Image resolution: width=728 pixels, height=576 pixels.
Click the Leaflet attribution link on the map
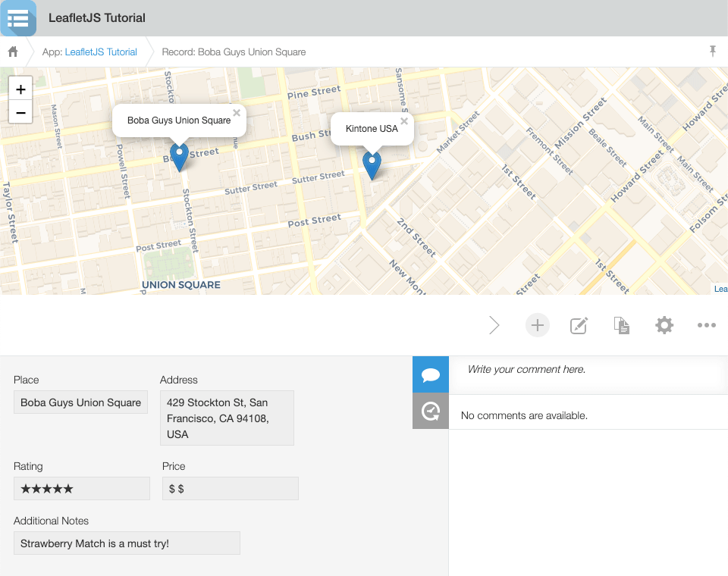720,289
